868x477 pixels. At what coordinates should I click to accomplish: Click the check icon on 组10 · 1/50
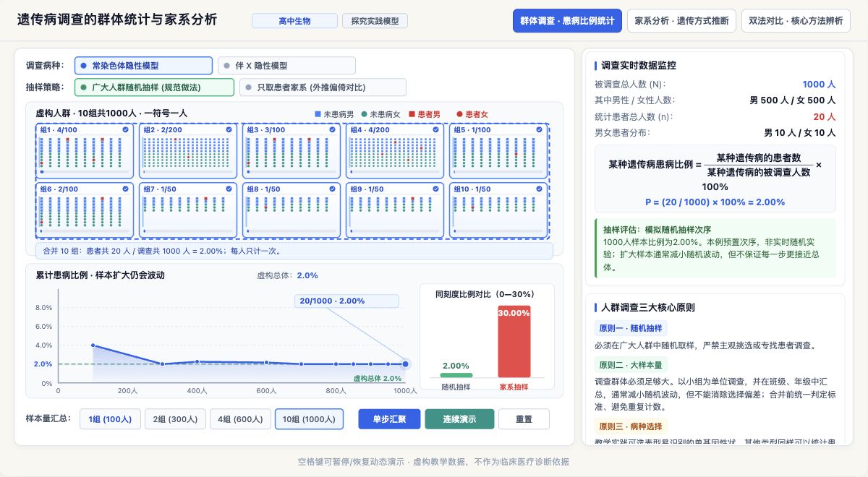540,189
